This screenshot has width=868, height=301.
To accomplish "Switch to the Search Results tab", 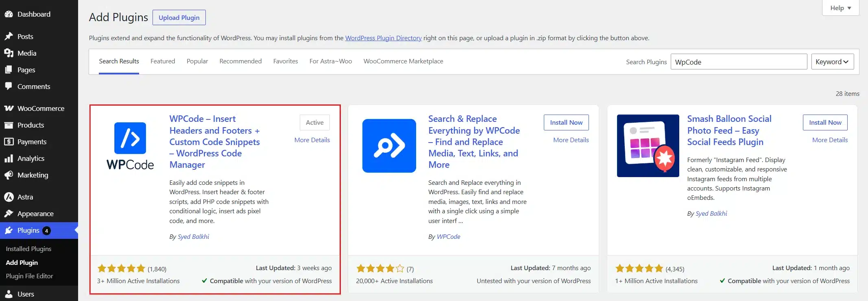I will pos(119,61).
